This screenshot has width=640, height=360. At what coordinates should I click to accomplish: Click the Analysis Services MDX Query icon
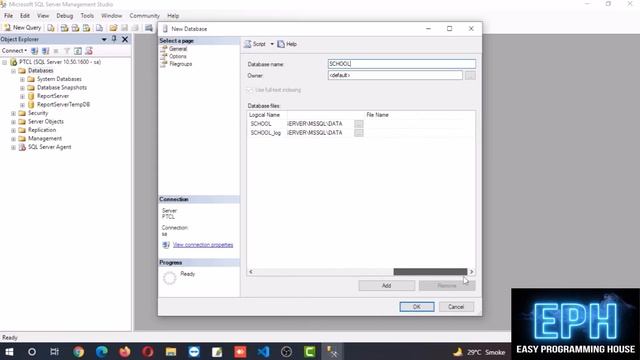click(x=64, y=28)
